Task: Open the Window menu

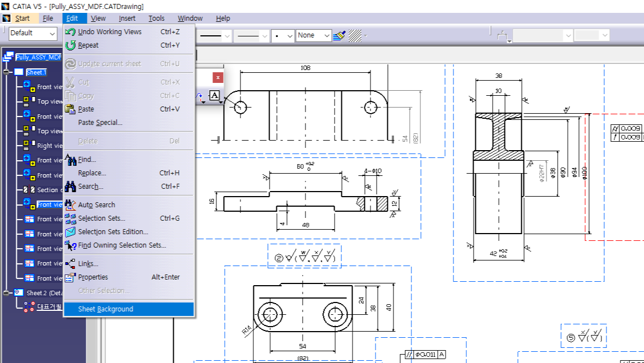Action: point(190,18)
